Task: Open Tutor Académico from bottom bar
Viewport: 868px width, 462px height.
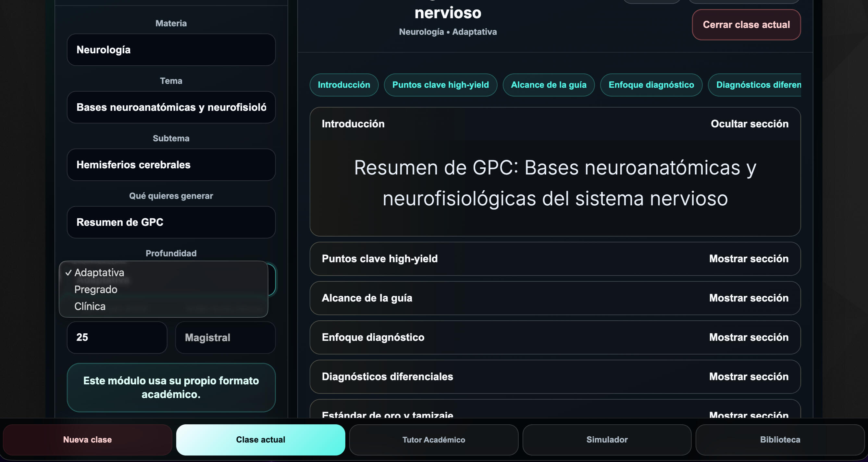Action: click(x=434, y=440)
